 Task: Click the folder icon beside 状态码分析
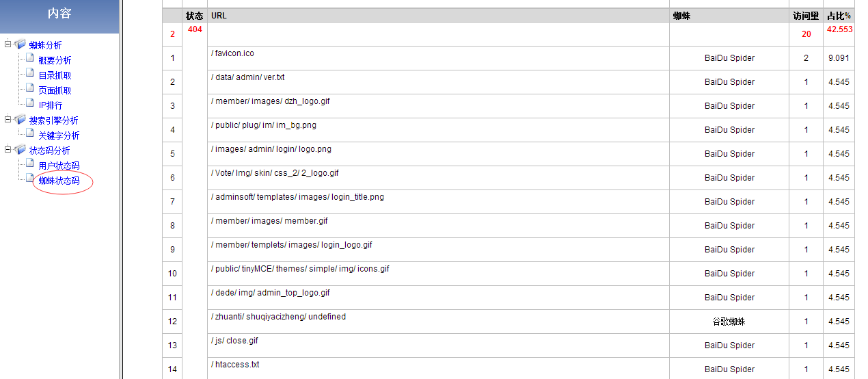click(x=21, y=150)
